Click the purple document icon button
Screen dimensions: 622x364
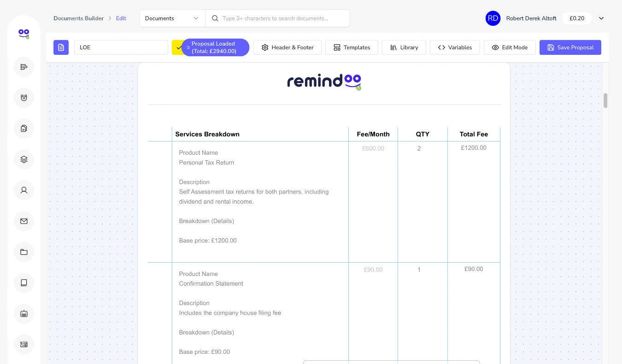point(61,47)
